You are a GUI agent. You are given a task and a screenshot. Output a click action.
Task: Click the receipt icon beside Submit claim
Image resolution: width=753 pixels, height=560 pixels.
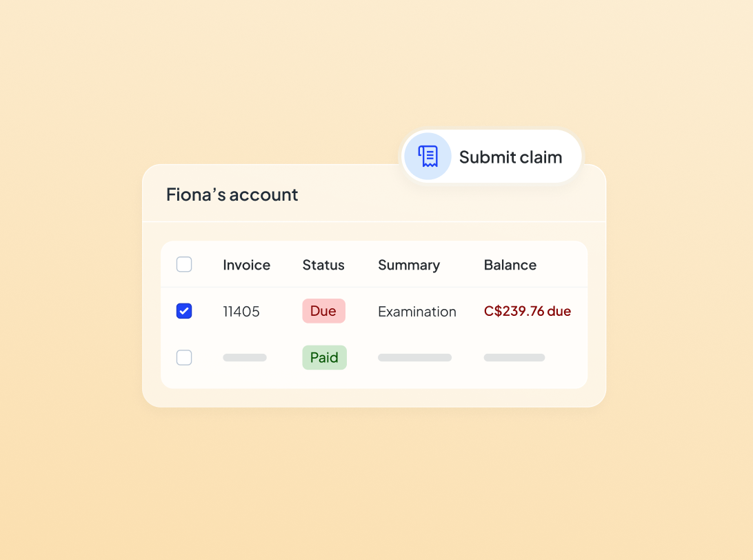428,157
